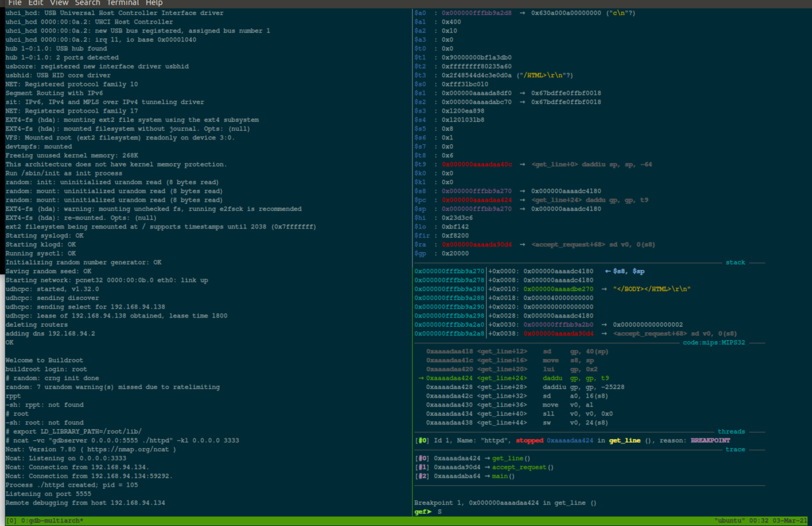This screenshot has width=812, height=526.
Task: Click <get_line+44> in the code listing
Action: click(502, 423)
